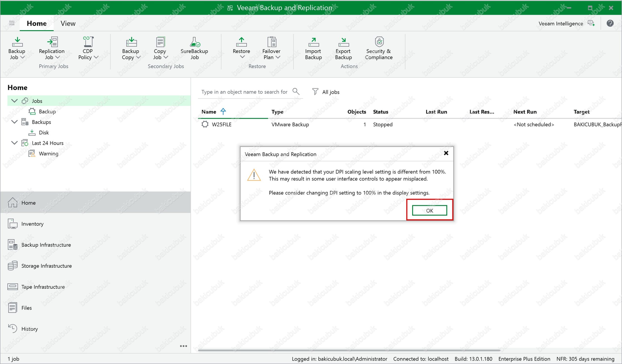The width and height of the screenshot is (622, 364).
Task: Open Veeam Intelligence chat icon
Action: 591,23
